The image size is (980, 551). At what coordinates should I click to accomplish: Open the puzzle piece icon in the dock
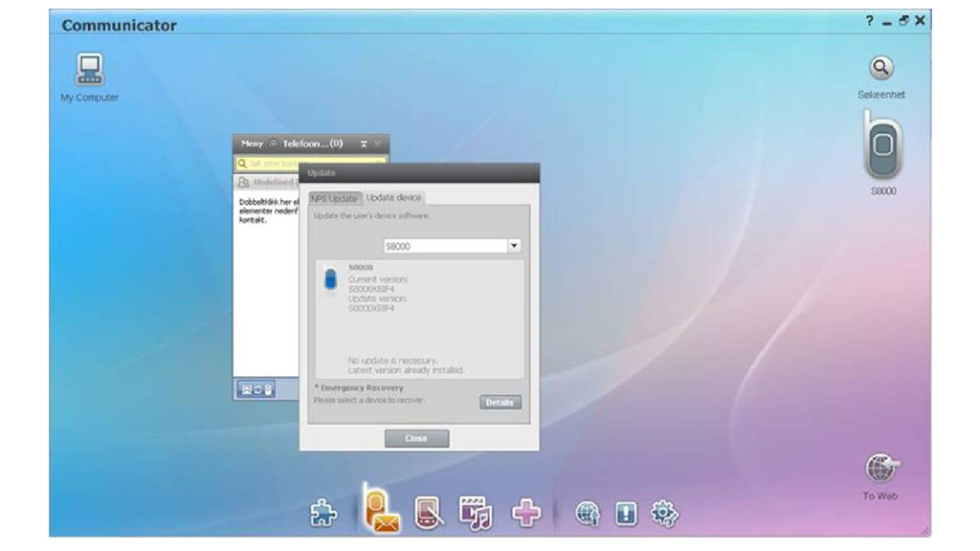pyautogui.click(x=323, y=513)
